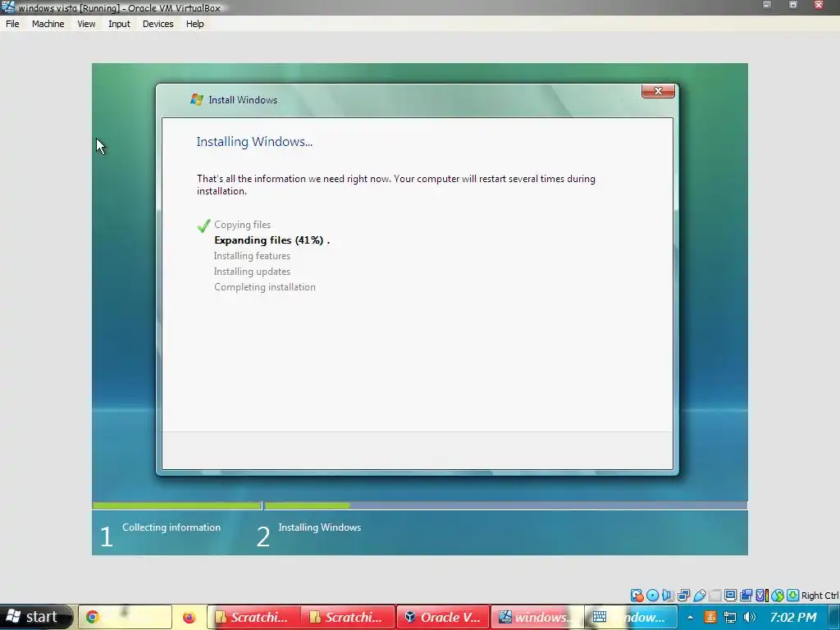The height and width of the screenshot is (630, 840).
Task: Click the green checkmark beside Copying files
Action: (x=203, y=226)
